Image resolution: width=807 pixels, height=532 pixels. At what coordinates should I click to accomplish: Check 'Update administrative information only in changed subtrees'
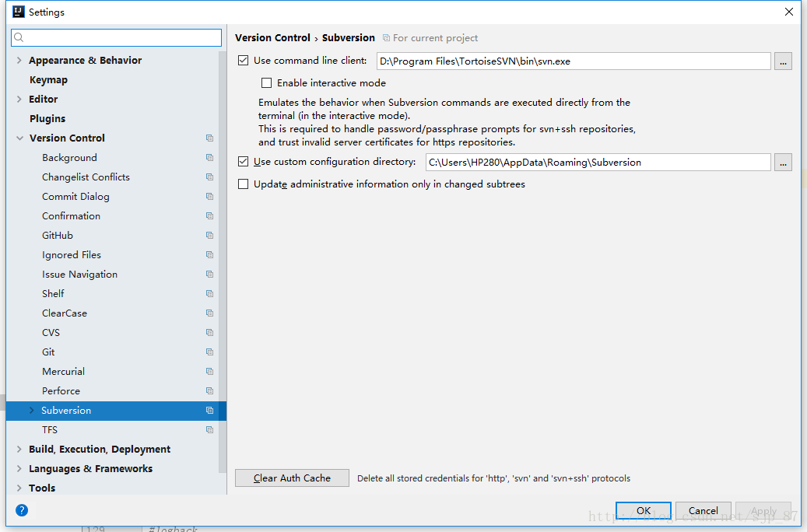[x=243, y=184]
